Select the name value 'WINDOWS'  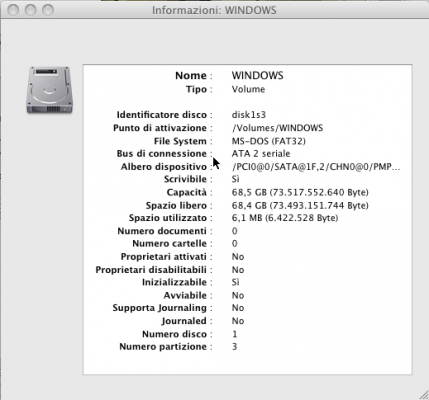coord(257,76)
